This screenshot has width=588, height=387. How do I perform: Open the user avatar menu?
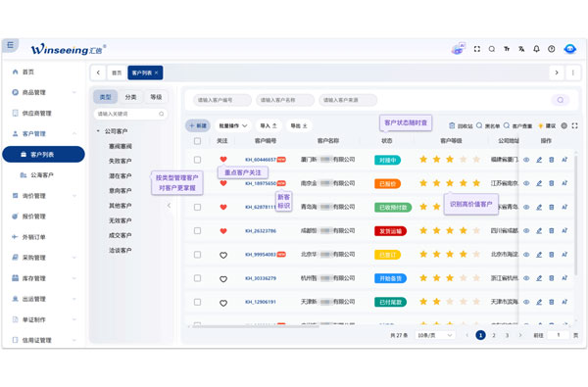click(x=570, y=49)
